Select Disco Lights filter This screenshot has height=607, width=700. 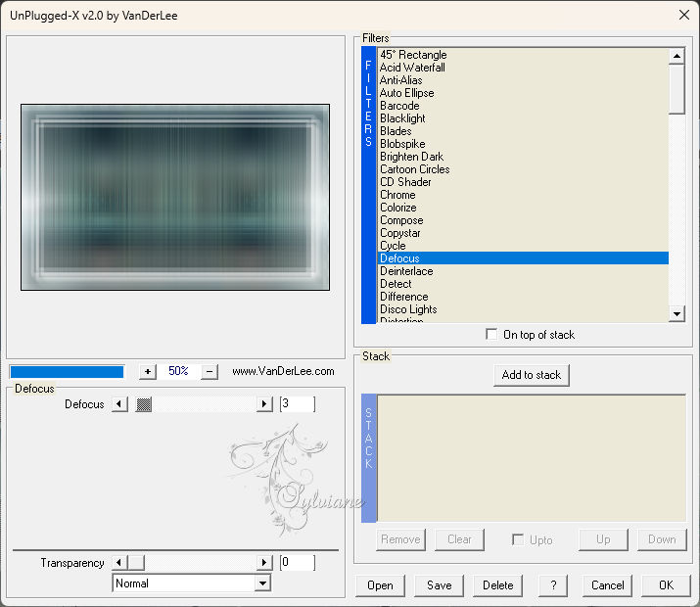523,309
